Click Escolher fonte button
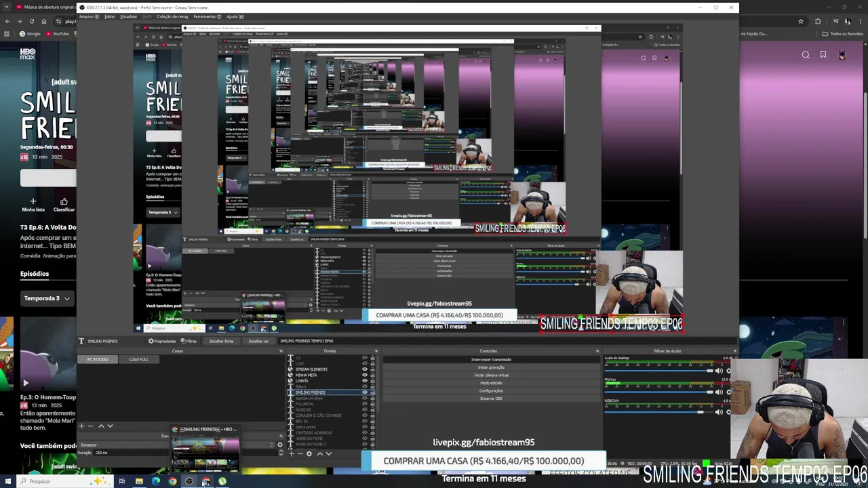The height and width of the screenshot is (488, 868). (x=221, y=341)
